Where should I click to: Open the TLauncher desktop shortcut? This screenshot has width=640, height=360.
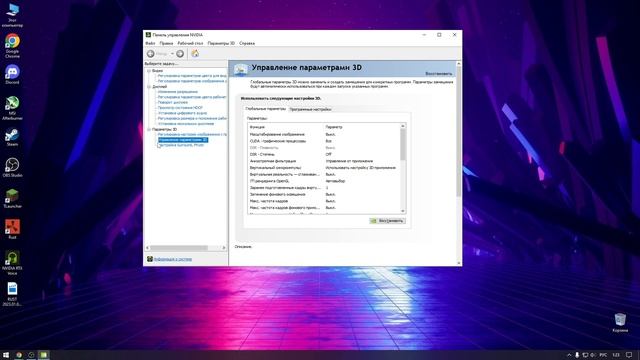coord(12,198)
